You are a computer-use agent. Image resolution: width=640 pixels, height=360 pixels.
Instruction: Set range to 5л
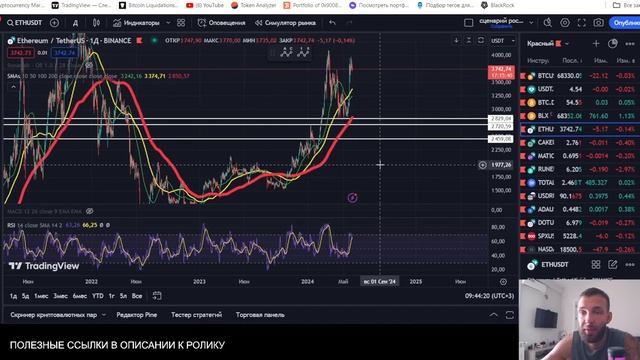click(x=123, y=296)
